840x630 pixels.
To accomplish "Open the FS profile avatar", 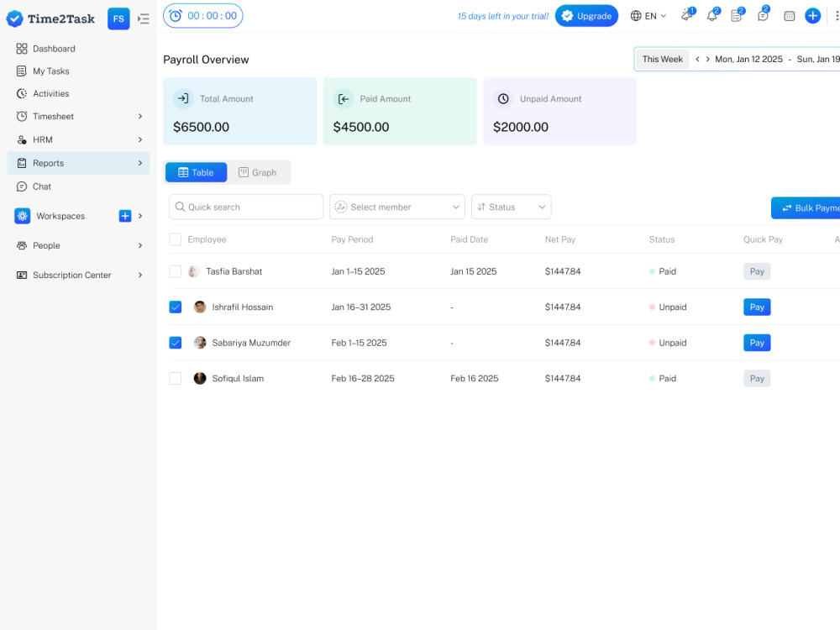I will [118, 18].
